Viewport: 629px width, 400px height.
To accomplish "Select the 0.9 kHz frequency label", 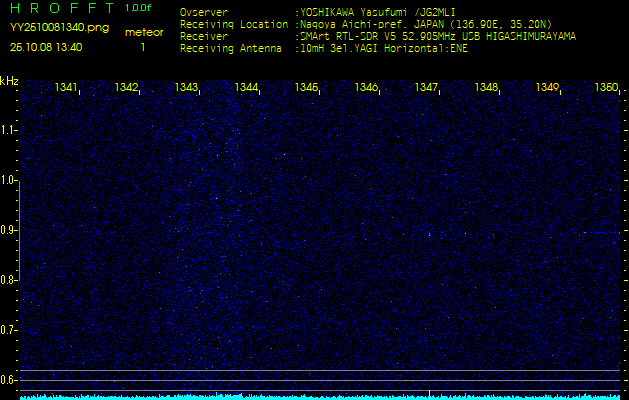I will click(x=9, y=230).
